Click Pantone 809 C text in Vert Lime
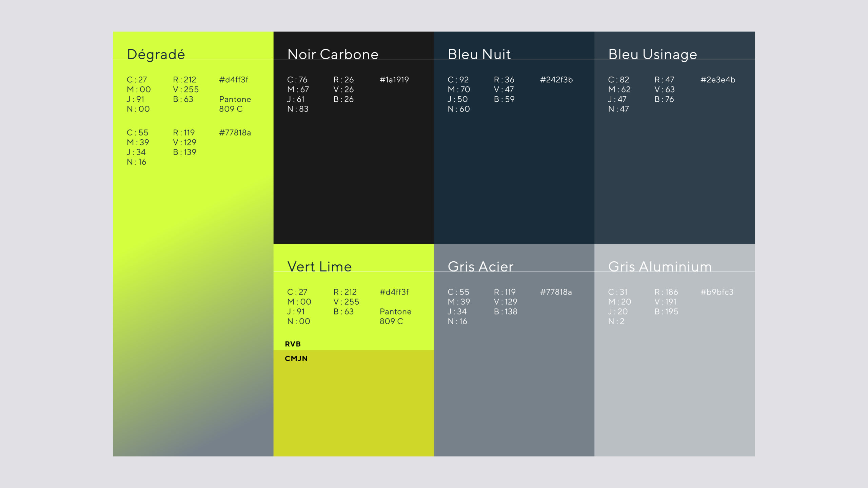Viewport: 868px width, 488px height. (x=395, y=316)
